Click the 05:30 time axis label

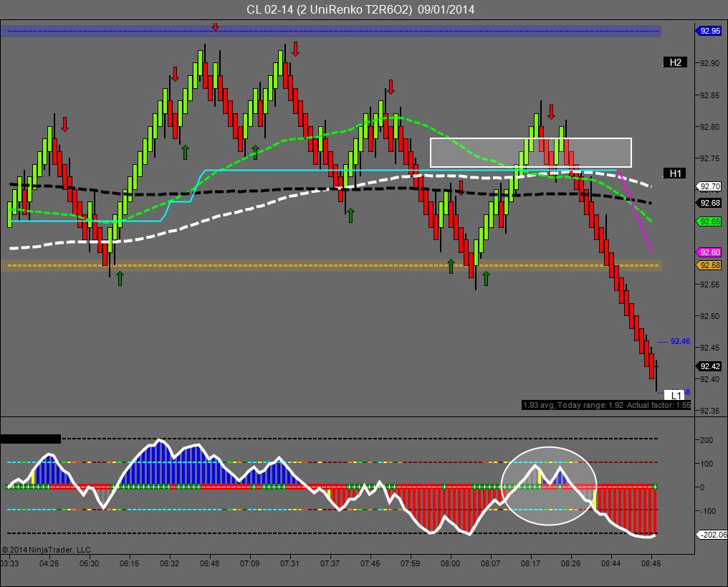pyautogui.click(x=89, y=563)
